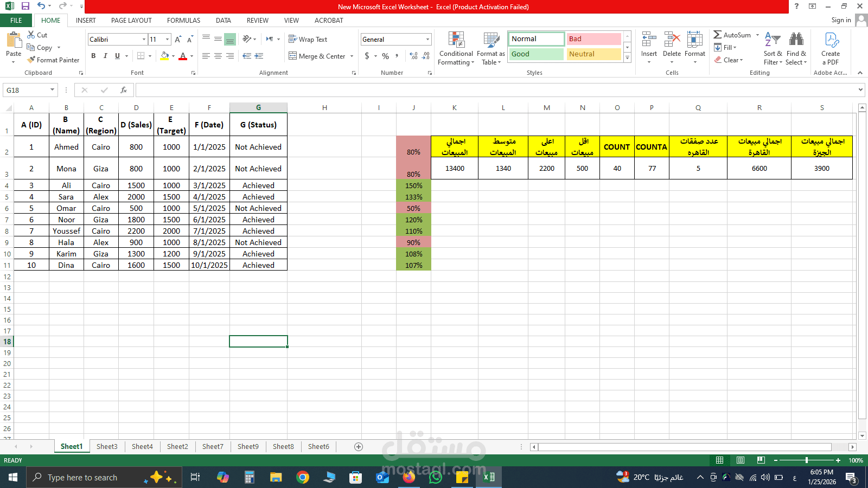Open the Sheet4 worksheet tab
This screenshot has width=868, height=488.
[x=142, y=446]
